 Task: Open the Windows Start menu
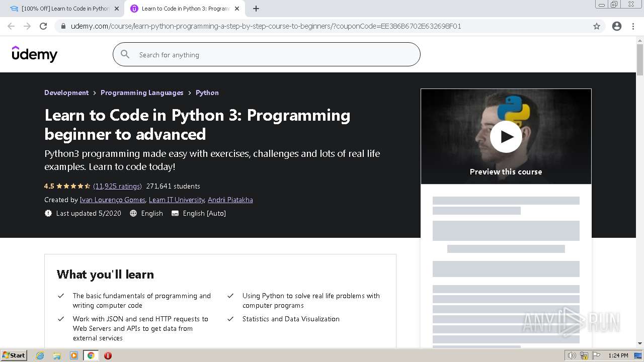point(14,355)
